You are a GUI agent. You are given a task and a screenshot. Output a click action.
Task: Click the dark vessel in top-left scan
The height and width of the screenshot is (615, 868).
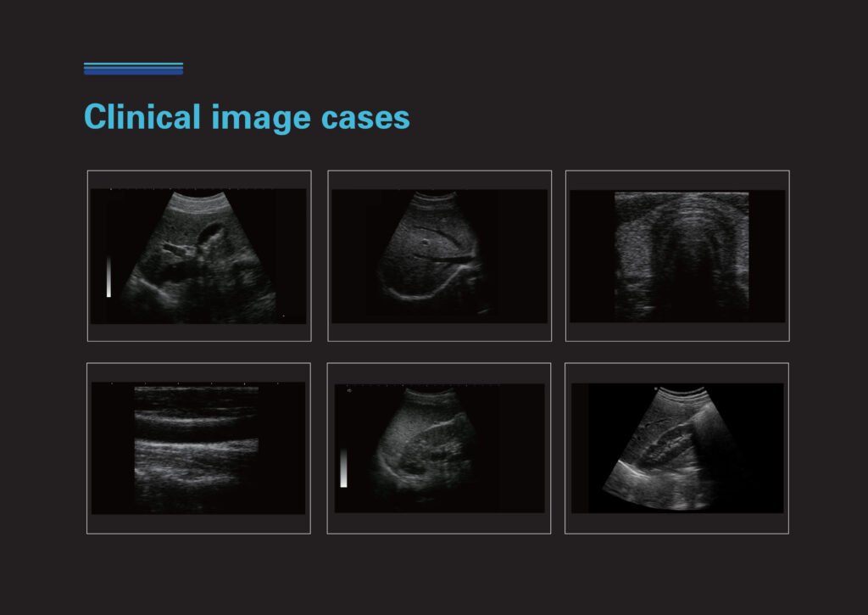[211, 234]
